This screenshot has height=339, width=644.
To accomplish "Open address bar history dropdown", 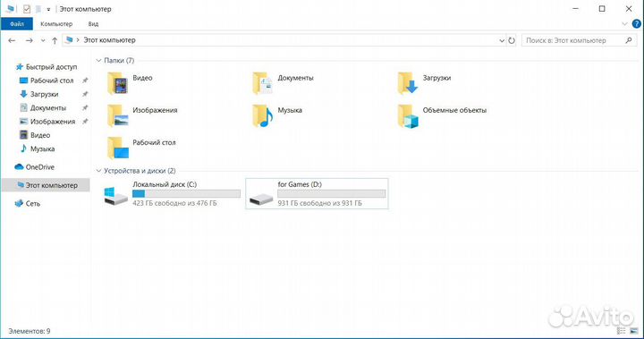I will 502,40.
